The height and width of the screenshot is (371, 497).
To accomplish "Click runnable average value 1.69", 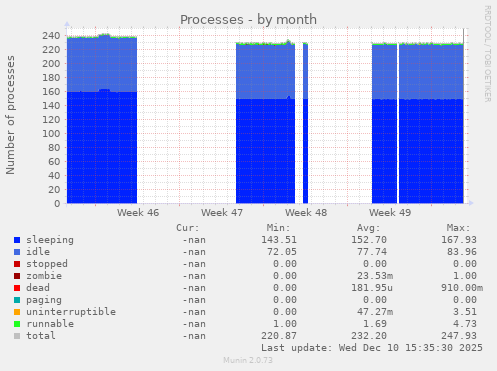I will click(x=375, y=324).
